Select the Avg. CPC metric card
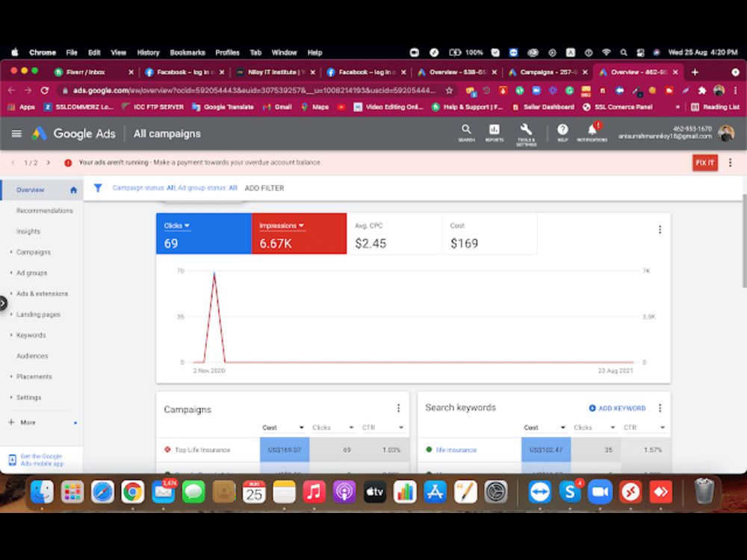 point(394,234)
